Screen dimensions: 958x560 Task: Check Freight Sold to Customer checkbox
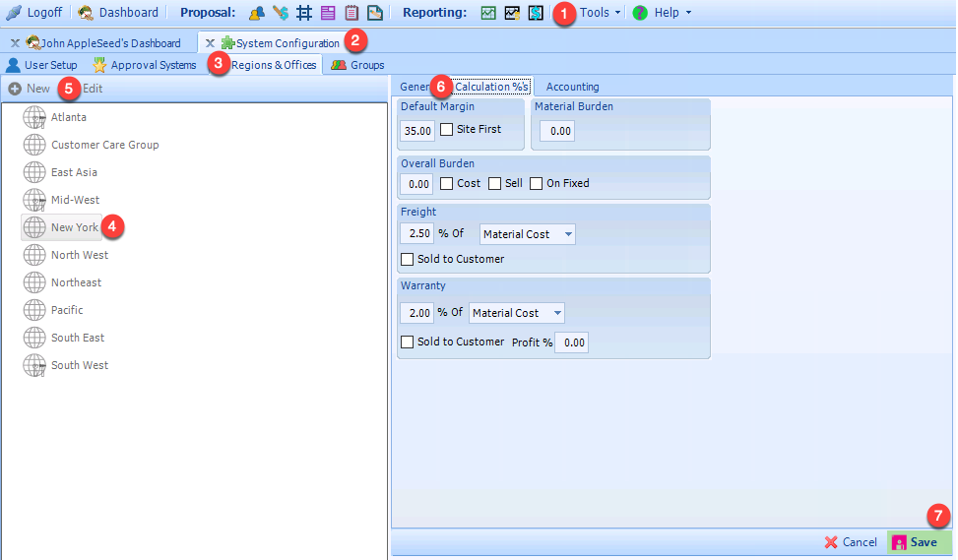click(x=407, y=260)
